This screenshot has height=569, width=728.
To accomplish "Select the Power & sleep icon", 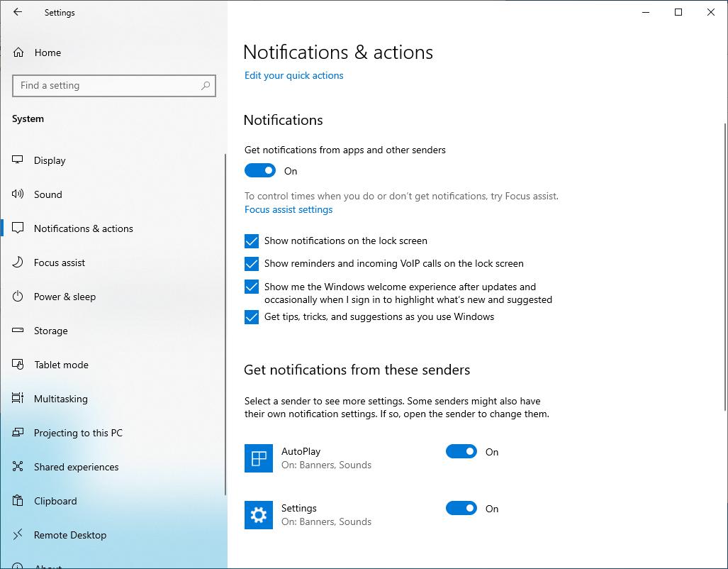I will click(x=17, y=297).
